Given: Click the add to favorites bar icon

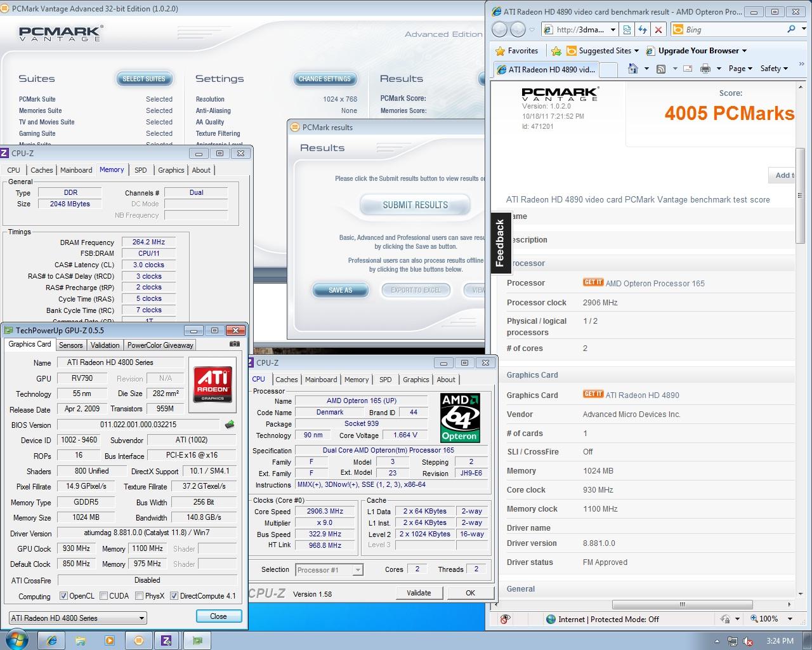Looking at the screenshot, I should (x=556, y=51).
